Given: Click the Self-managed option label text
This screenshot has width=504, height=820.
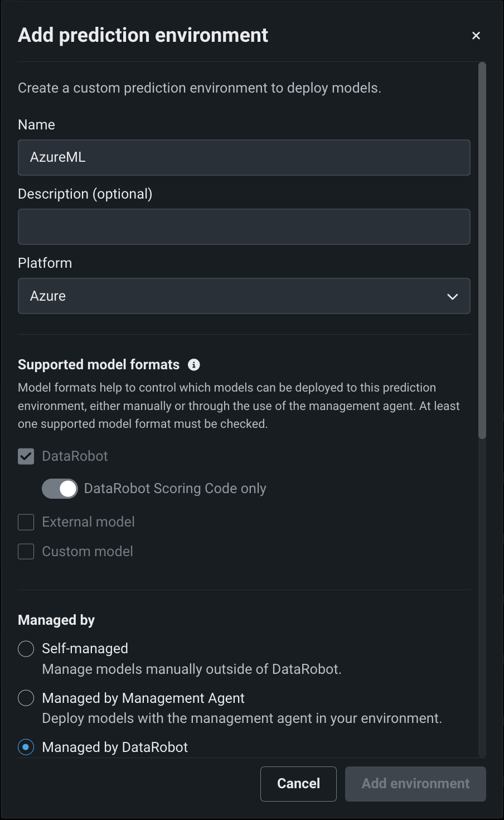Looking at the screenshot, I should coord(85,649).
